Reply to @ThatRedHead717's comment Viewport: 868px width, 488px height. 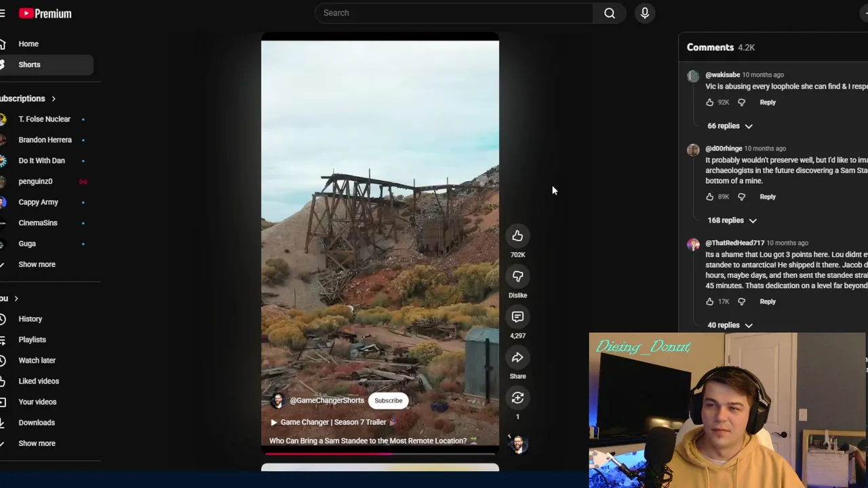coord(768,302)
